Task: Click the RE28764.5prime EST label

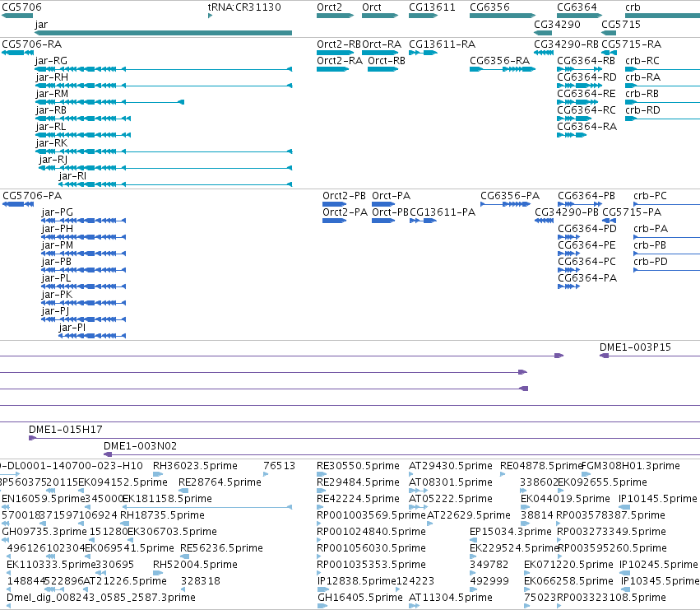Action: (220, 482)
